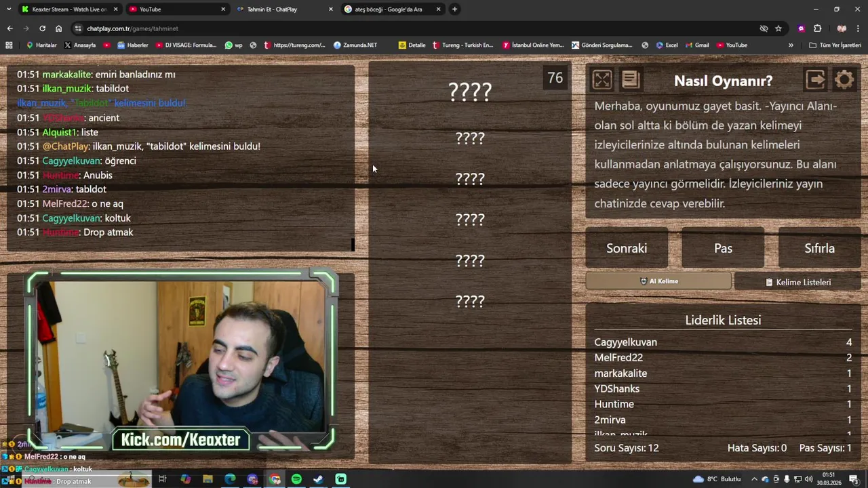Screen dimensions: 868x488
Task: Open the Kick app on the taskbar
Action: pos(340,479)
